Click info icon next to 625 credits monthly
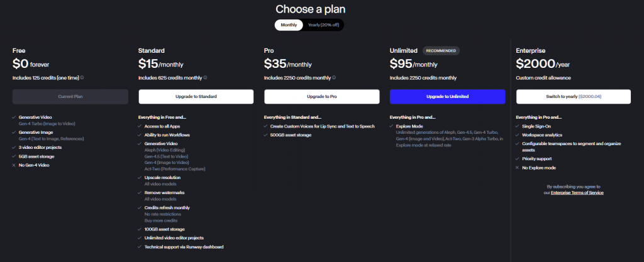Screen dimensions: 644x262 pyautogui.click(x=206, y=78)
